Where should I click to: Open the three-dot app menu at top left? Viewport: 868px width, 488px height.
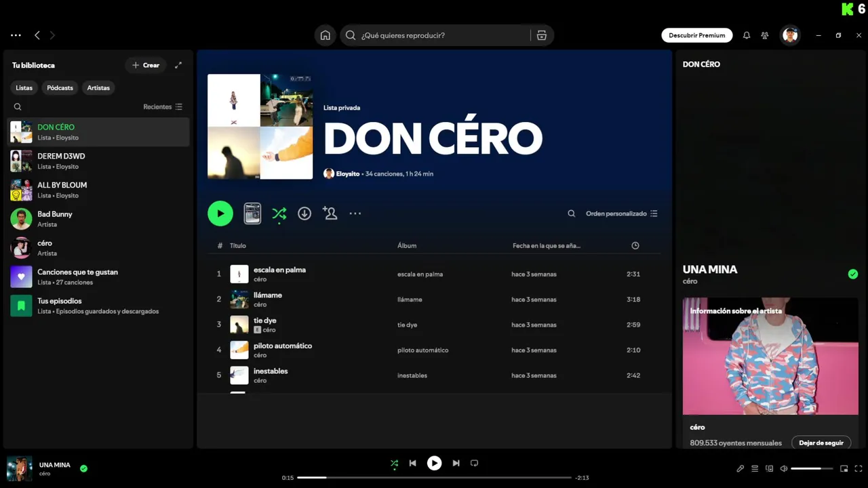16,35
